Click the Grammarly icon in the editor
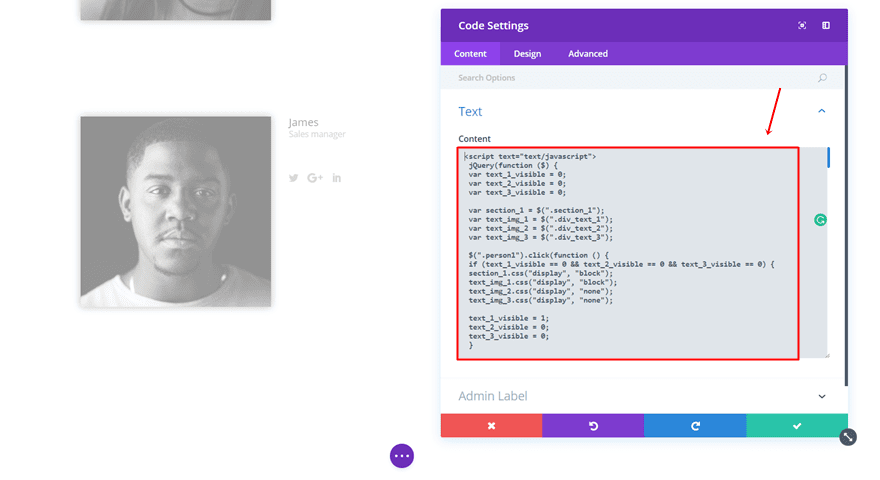Image resolution: width=880 pixels, height=480 pixels. [820, 220]
